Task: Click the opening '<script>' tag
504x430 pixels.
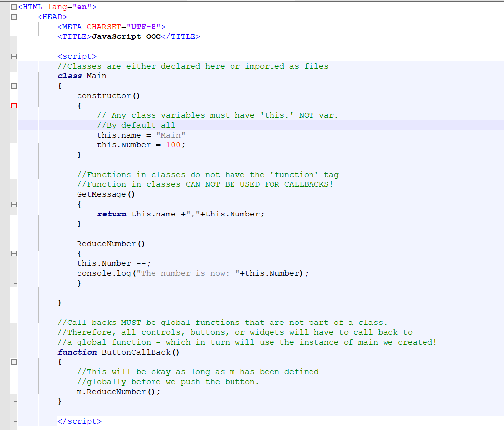Action: point(77,57)
